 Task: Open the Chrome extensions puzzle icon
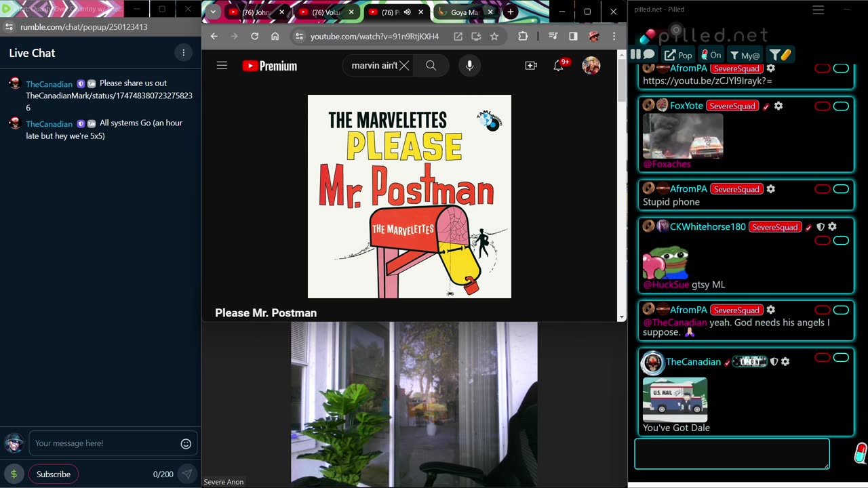tap(523, 37)
